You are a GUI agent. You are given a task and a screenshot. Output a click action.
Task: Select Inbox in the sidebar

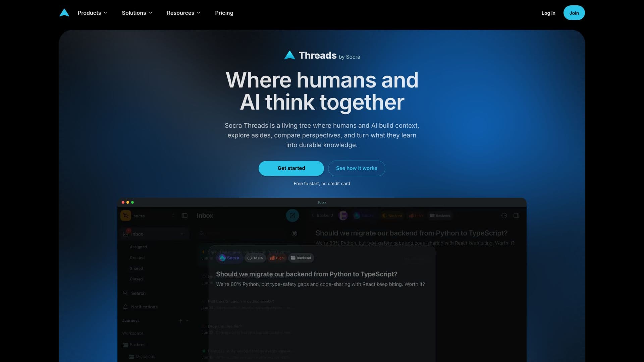click(x=155, y=234)
